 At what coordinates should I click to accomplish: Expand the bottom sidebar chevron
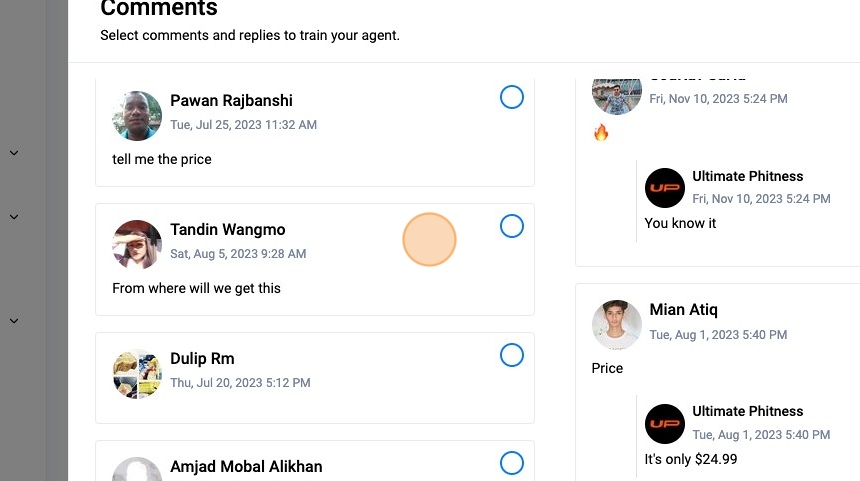tap(14, 321)
